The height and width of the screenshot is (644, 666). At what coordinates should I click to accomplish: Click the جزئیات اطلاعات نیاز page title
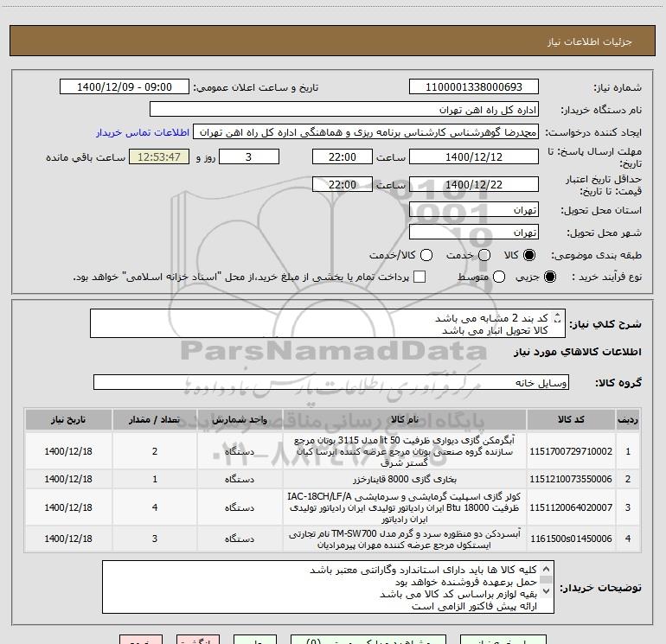[x=590, y=41]
